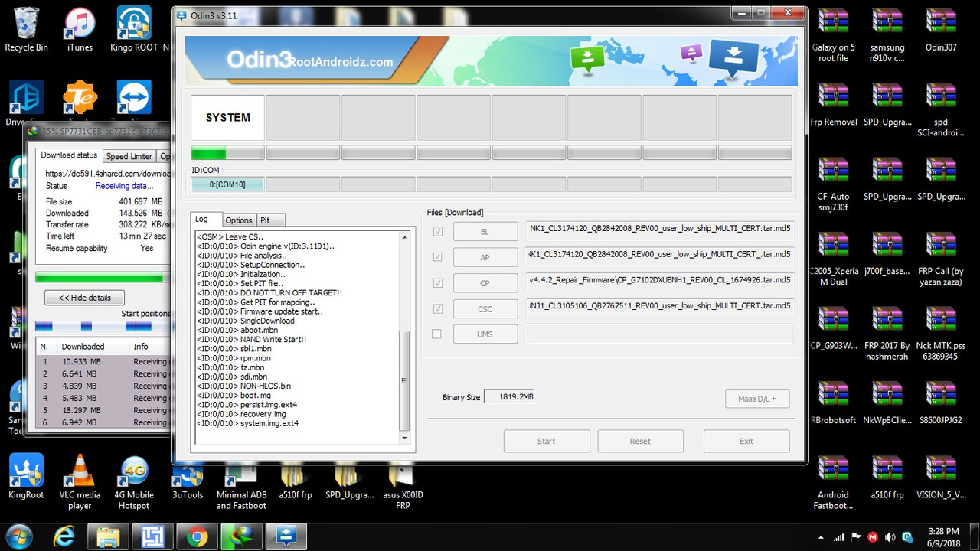The width and height of the screenshot is (980, 551).
Task: Switch to Internet Download Manager on taskbar
Action: pyautogui.click(x=241, y=537)
